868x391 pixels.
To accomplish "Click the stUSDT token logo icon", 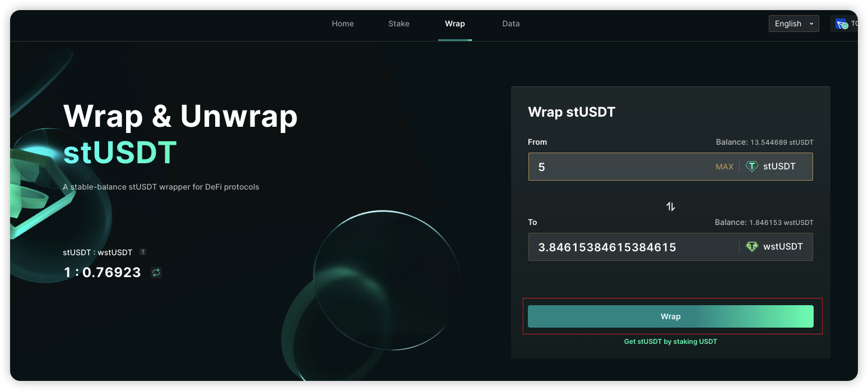I will click(x=751, y=167).
